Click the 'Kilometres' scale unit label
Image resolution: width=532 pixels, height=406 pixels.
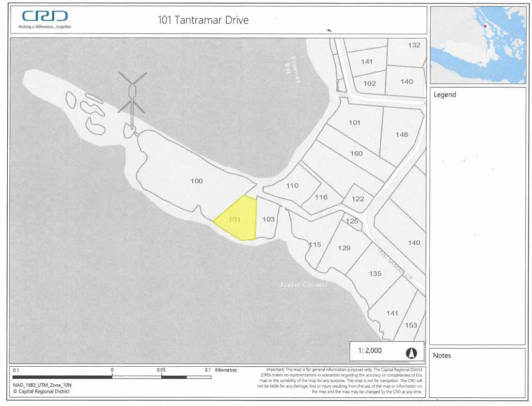point(226,370)
